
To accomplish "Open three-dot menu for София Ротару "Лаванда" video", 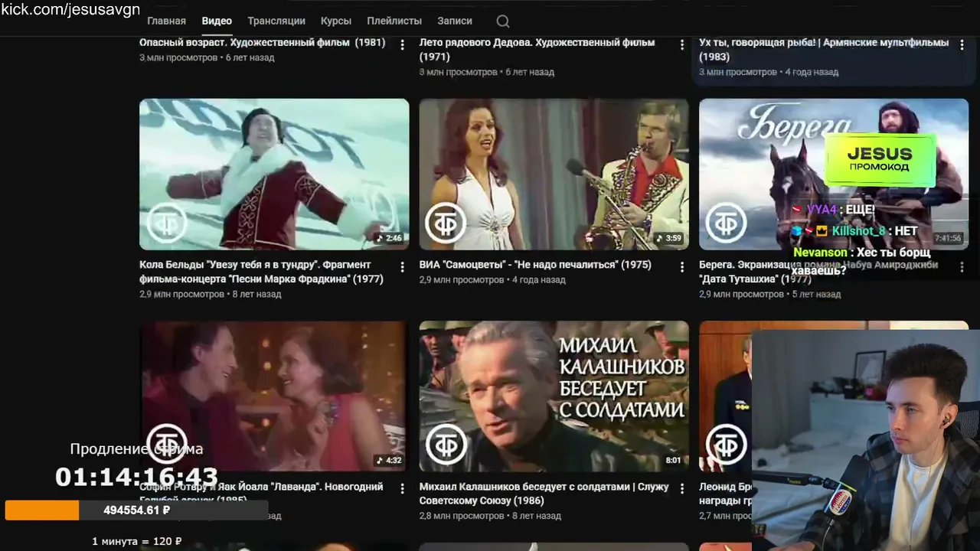I will [x=402, y=489].
